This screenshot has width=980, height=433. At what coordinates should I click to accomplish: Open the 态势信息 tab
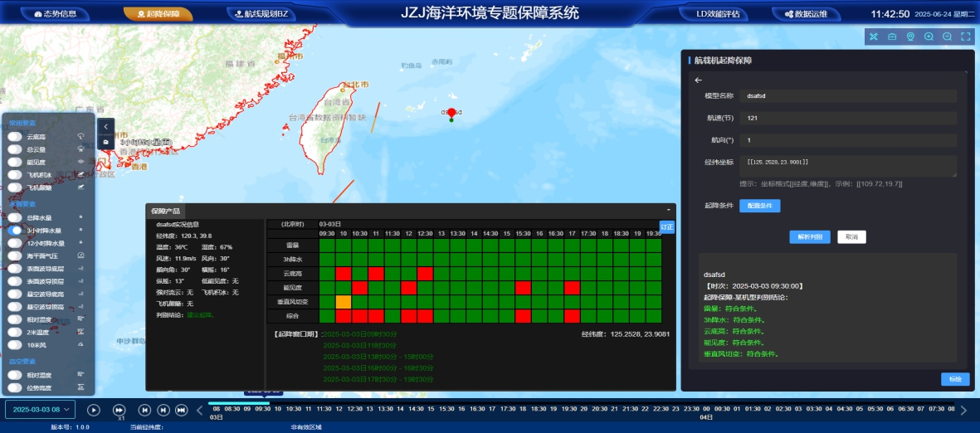pyautogui.click(x=56, y=14)
